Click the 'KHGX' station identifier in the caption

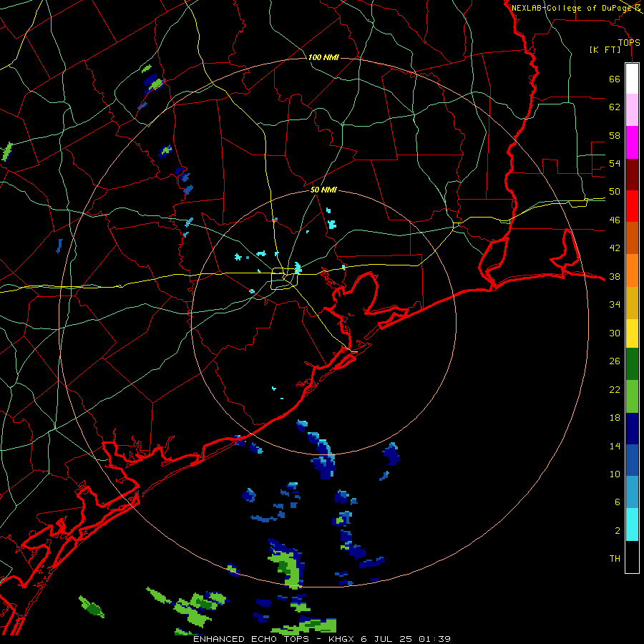click(343, 639)
